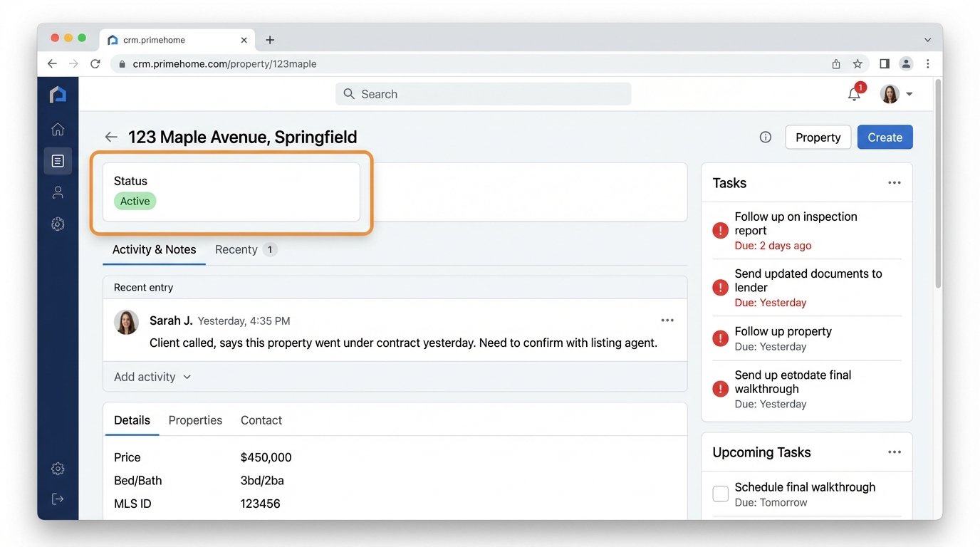This screenshot has width=980, height=547.
Task: Click the Create button
Action: [x=885, y=137]
